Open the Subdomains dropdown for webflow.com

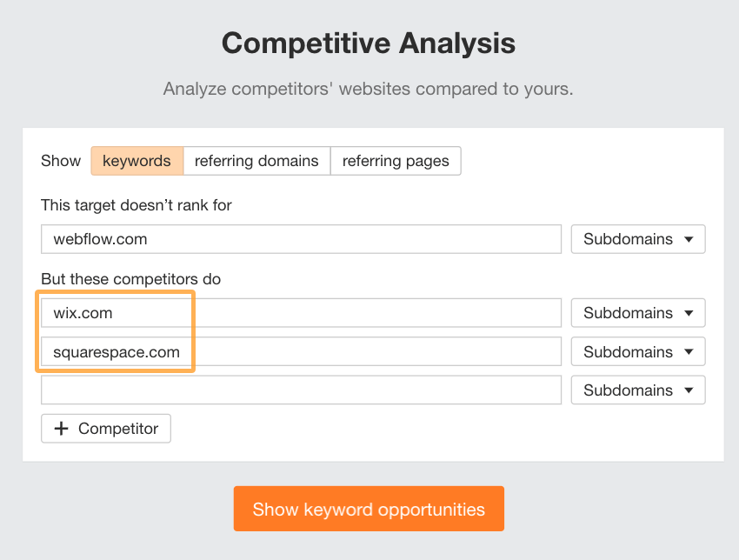tap(637, 238)
